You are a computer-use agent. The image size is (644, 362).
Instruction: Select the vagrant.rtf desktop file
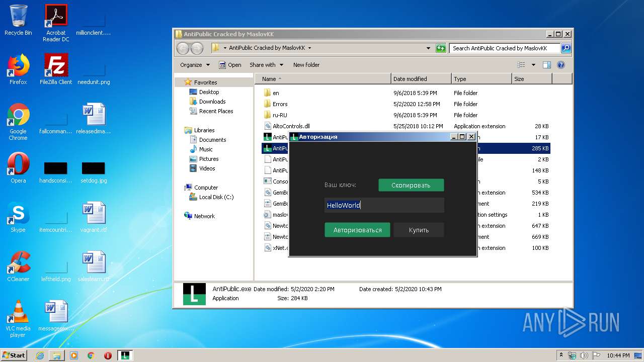coord(94,217)
